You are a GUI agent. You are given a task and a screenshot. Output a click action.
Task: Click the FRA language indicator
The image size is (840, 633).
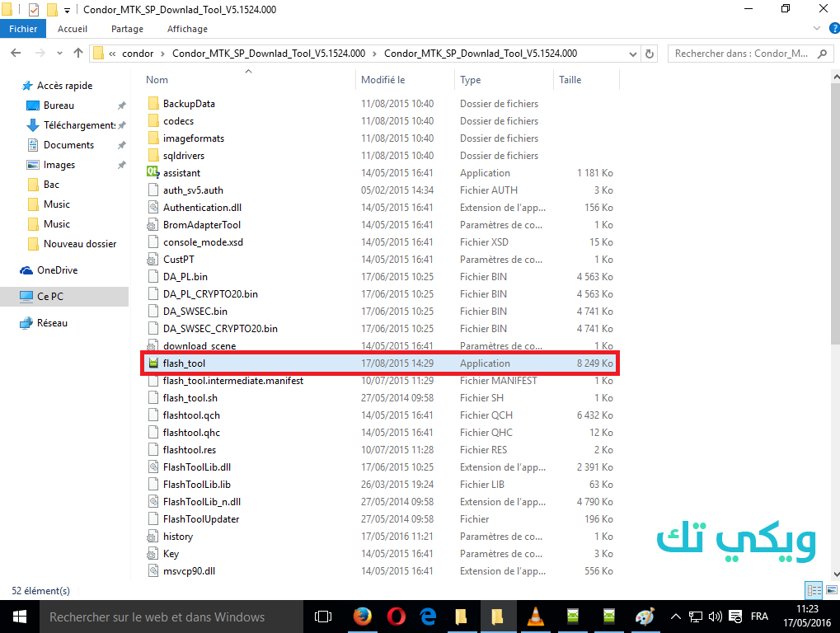(759, 617)
